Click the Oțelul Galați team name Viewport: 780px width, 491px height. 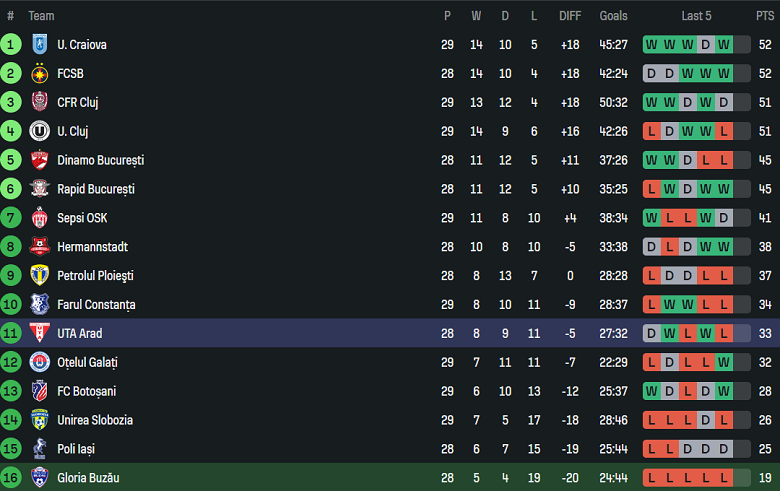point(89,363)
